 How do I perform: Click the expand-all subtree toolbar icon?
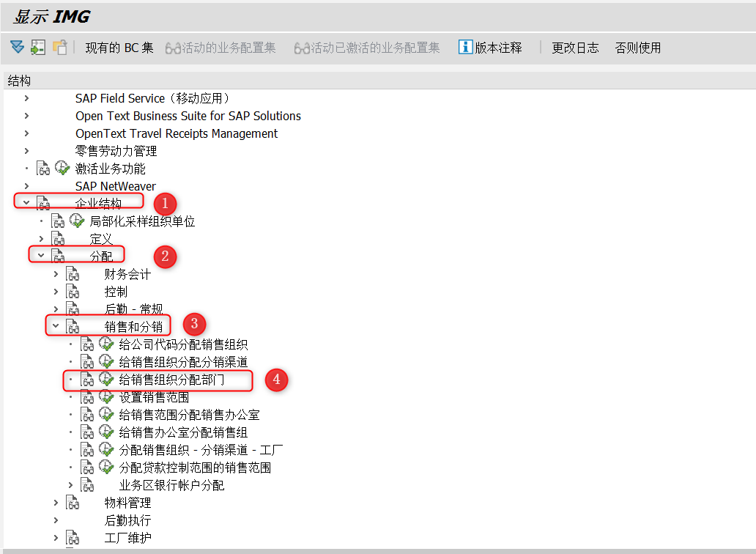[x=18, y=47]
